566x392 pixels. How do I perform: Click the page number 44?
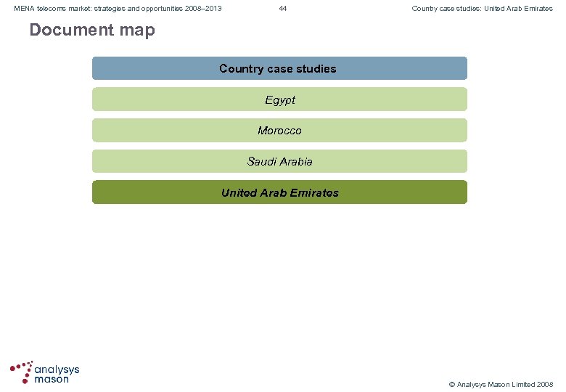[x=283, y=8]
